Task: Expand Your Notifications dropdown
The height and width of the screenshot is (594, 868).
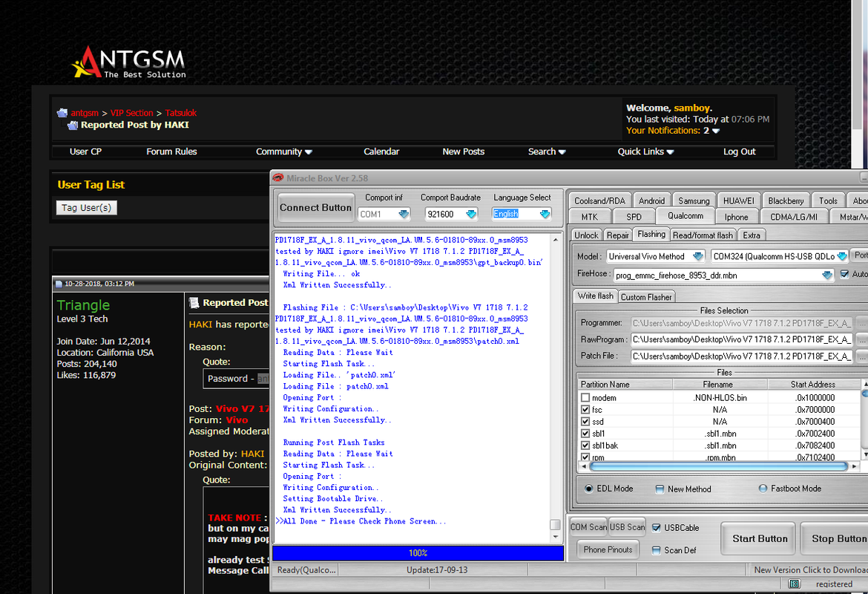Action: point(716,131)
